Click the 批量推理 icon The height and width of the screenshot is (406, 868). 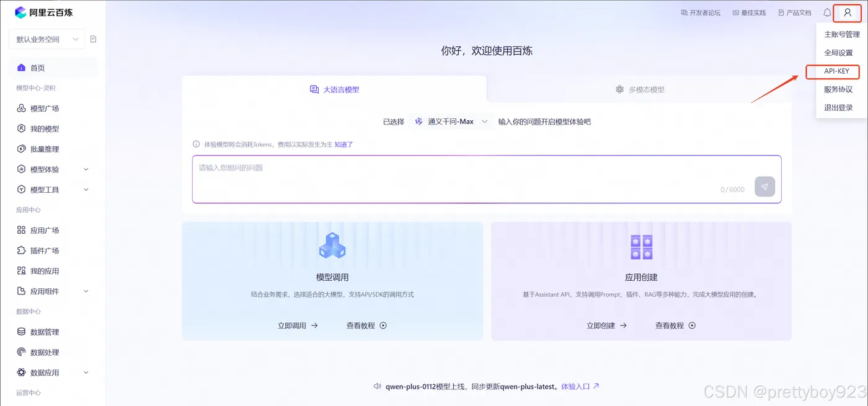coord(22,149)
